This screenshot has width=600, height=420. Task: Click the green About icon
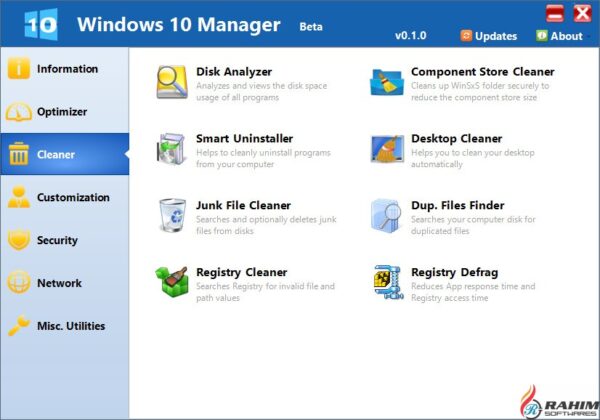541,36
